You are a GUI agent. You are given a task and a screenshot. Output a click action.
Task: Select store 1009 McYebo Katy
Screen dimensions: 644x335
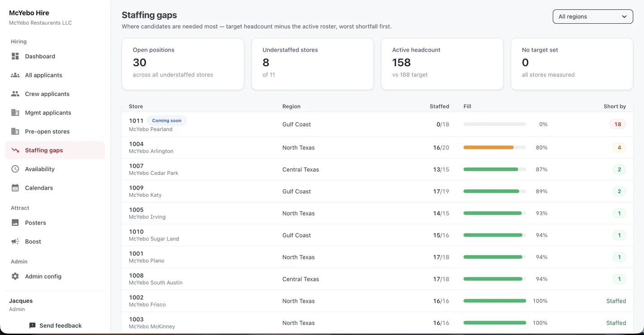[377, 191]
